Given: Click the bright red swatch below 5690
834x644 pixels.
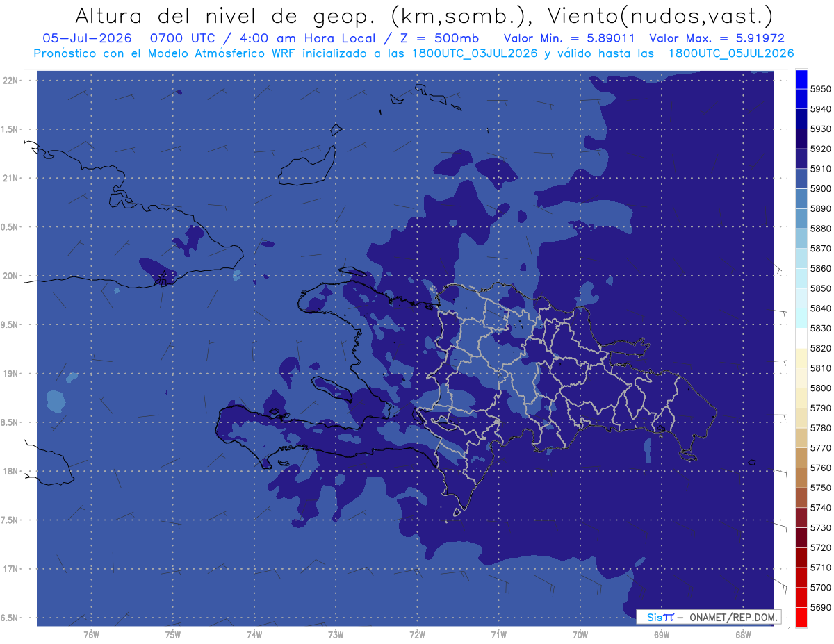Looking at the screenshot, I should pyautogui.click(x=801, y=617).
